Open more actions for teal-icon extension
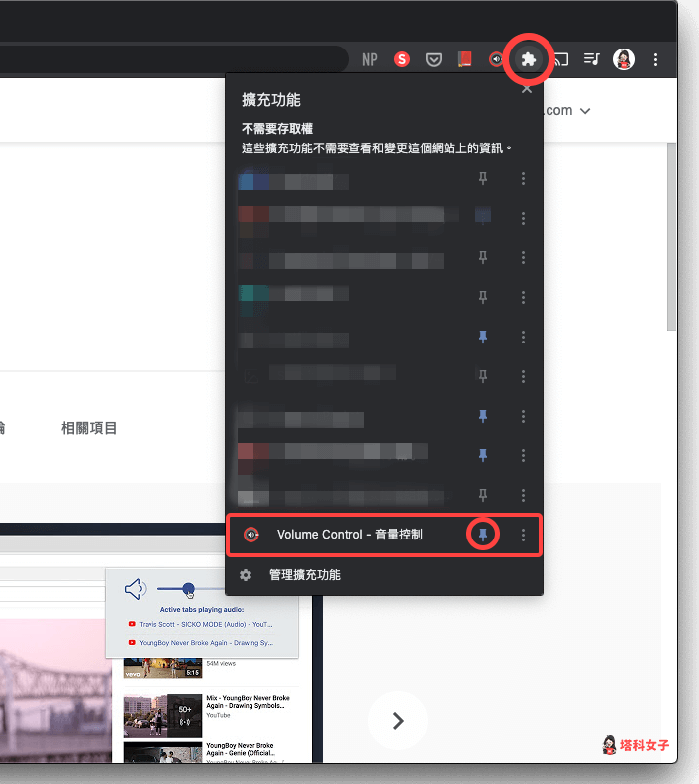The height and width of the screenshot is (784, 699). [523, 298]
